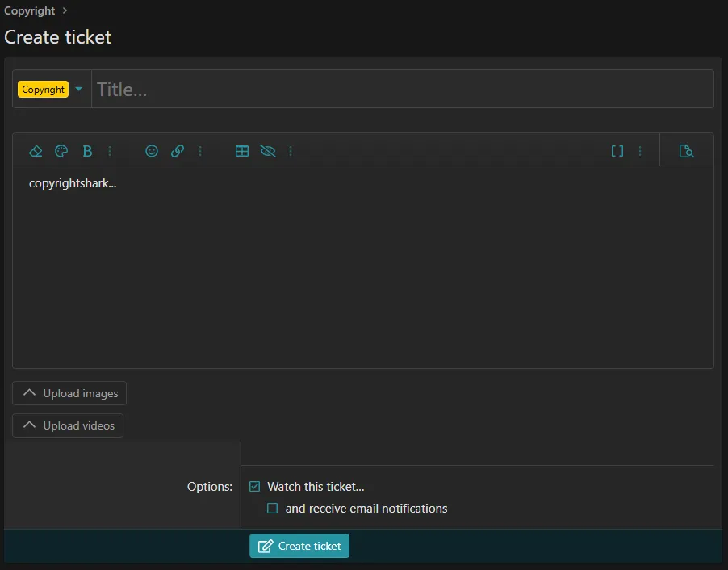Add a spoiler using the crossed-eye icon
The image size is (728, 570).
268,151
